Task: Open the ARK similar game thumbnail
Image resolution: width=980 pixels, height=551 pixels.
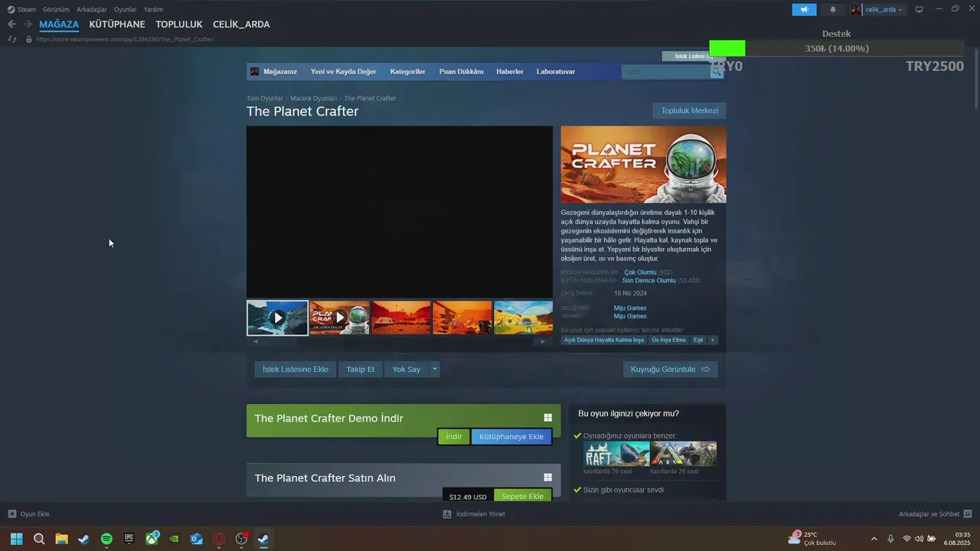Action: click(x=684, y=454)
